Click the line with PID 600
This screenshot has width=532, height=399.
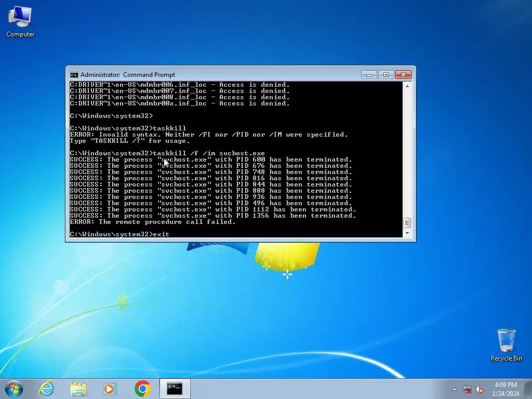click(211, 159)
